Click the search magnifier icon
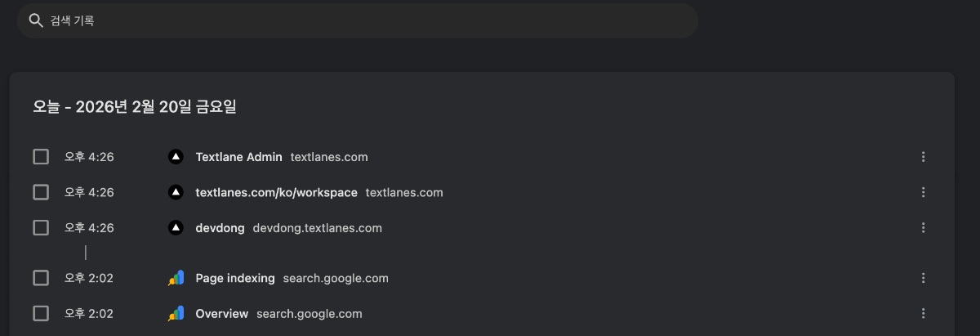 pyautogui.click(x=35, y=20)
